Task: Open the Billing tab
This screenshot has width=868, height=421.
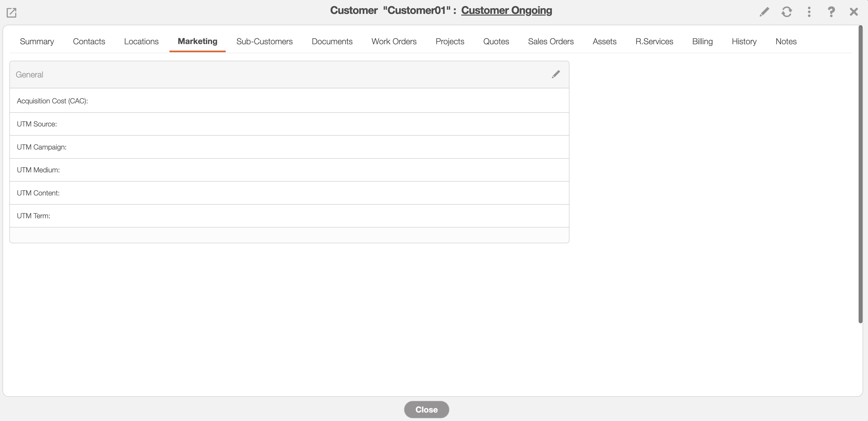Action: coord(702,41)
